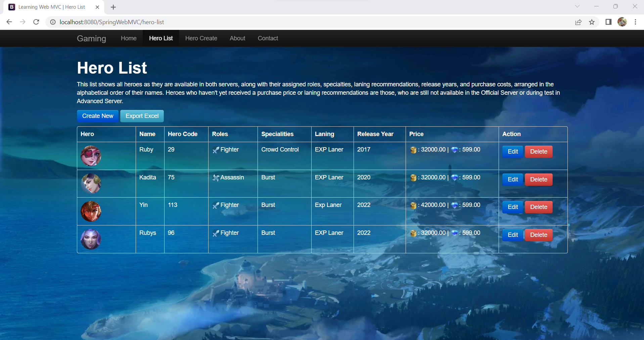The width and height of the screenshot is (644, 340).
Task: Click the browser forward arrow
Action: pyautogui.click(x=22, y=22)
